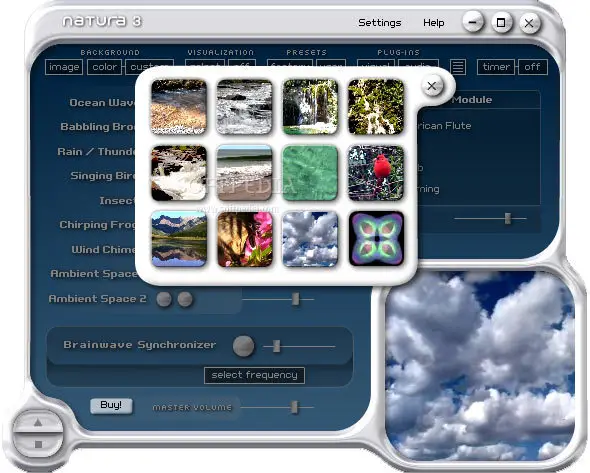Choose the mountain lake reflection thumbnail
This screenshot has height=473, width=590.
click(x=179, y=239)
